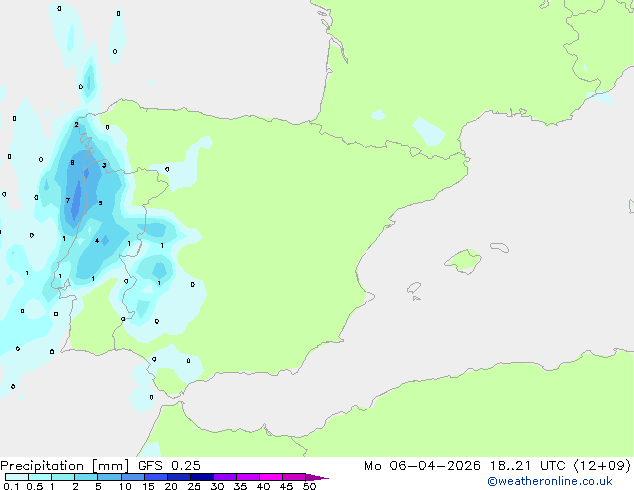Click legend label "35"

[240, 486]
